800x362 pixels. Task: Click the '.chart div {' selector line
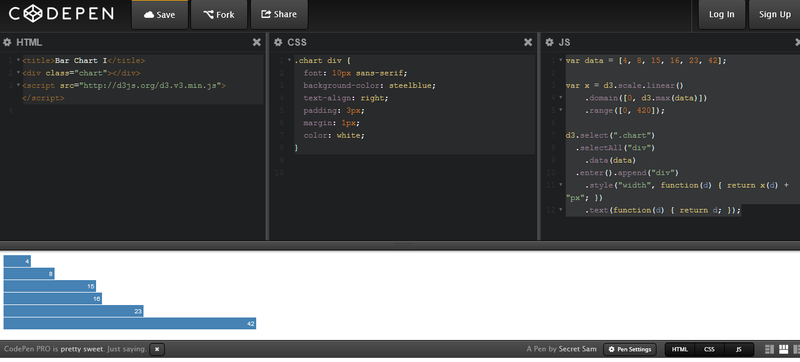point(322,60)
